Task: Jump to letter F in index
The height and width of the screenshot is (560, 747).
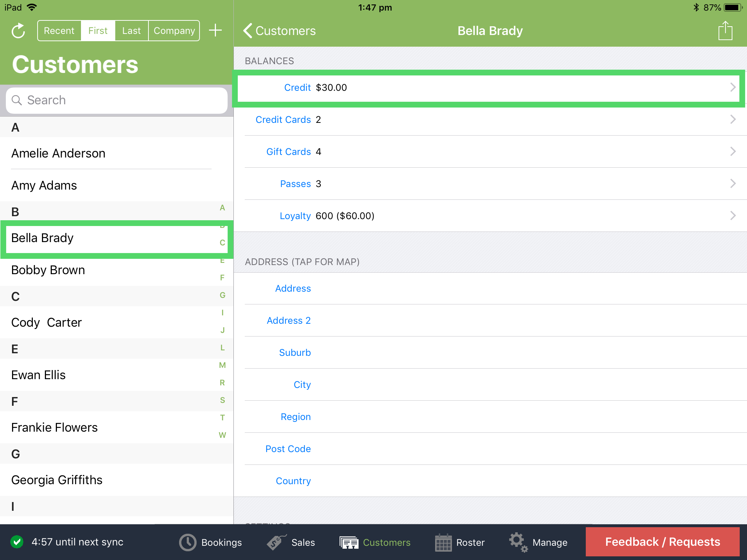Action: (222, 278)
